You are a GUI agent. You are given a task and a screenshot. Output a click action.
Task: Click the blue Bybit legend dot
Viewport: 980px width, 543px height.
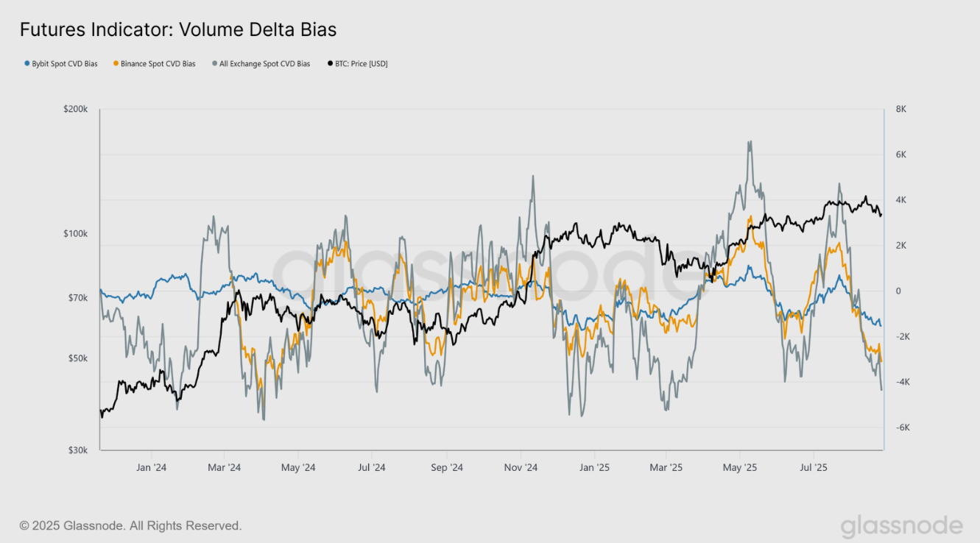pos(27,64)
